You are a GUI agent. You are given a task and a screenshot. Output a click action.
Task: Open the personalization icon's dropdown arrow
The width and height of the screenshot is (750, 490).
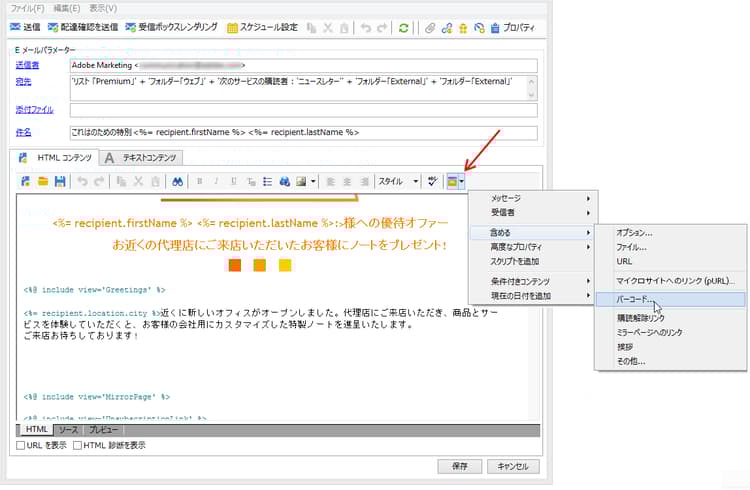(462, 181)
